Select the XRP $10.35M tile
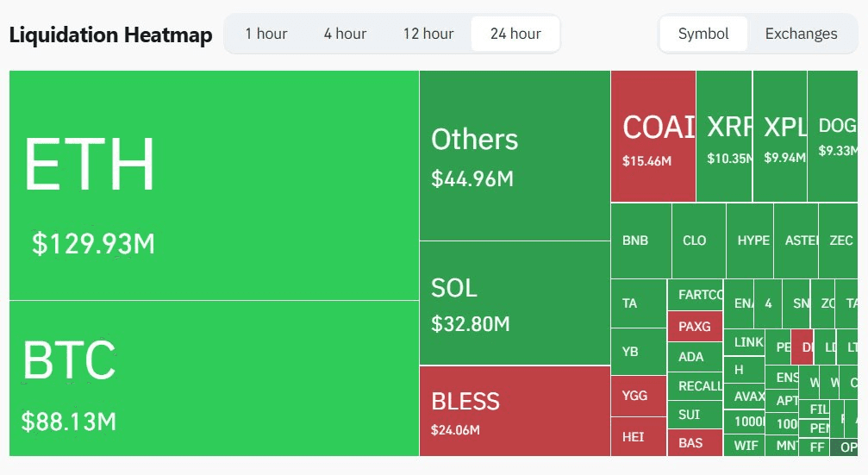 [724, 136]
